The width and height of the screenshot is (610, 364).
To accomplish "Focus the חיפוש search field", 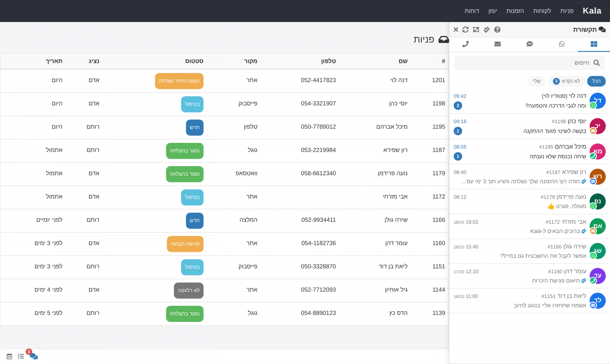I will (529, 63).
